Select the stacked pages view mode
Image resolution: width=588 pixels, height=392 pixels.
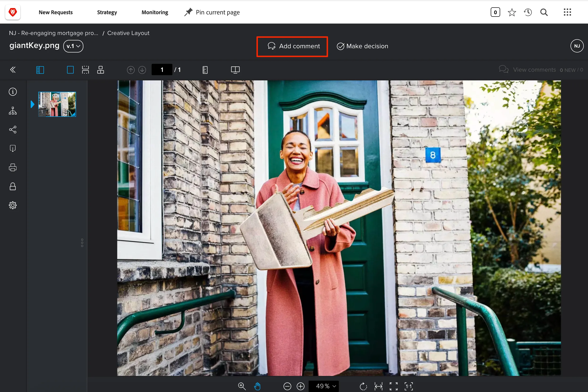pos(100,70)
